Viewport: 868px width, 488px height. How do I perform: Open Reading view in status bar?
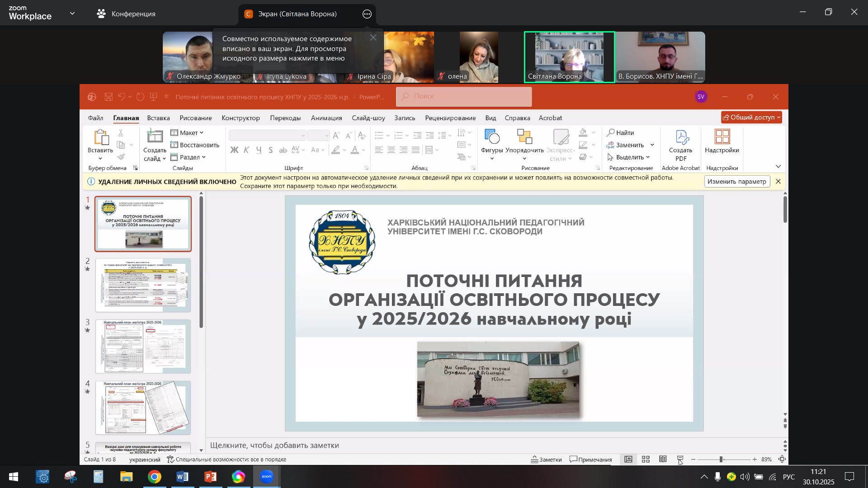point(663,460)
